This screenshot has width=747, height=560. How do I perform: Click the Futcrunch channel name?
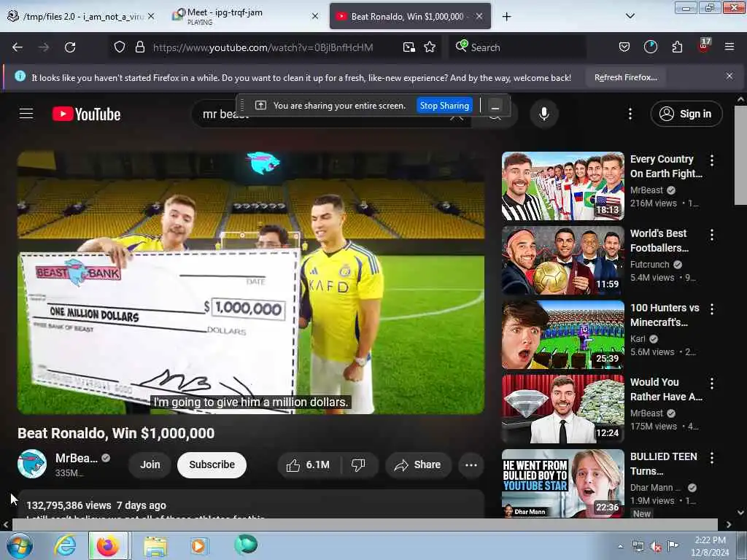pos(649,264)
